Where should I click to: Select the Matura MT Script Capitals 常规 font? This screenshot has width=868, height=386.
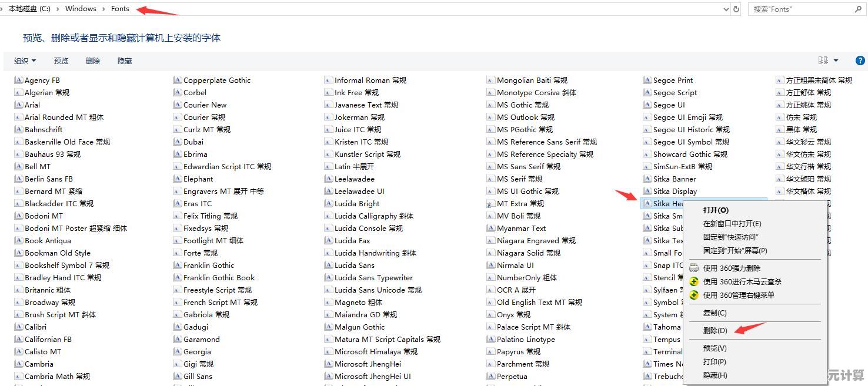pos(383,339)
